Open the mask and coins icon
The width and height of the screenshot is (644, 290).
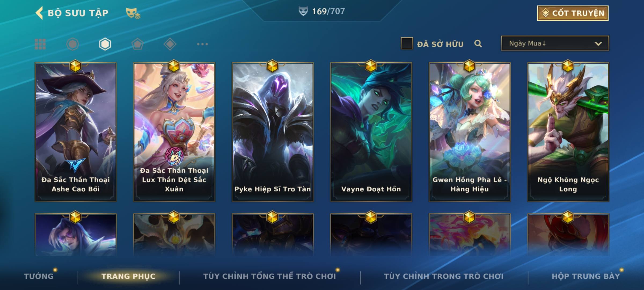[x=133, y=13]
